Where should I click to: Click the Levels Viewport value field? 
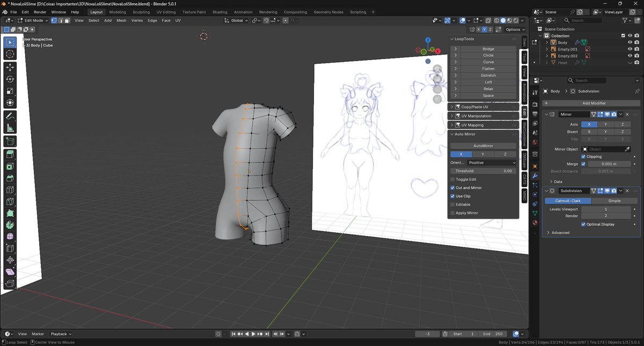point(605,209)
